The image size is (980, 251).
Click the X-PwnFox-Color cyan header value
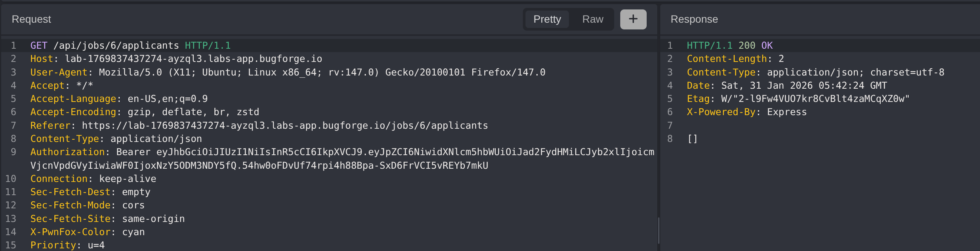tap(133, 232)
